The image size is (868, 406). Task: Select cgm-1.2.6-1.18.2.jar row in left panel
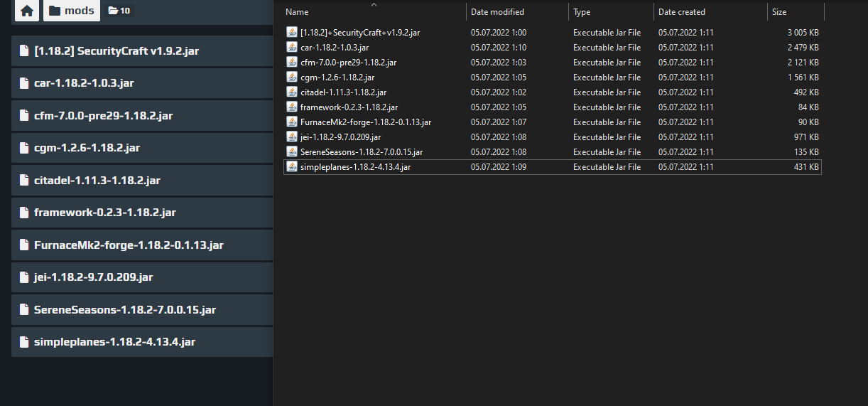142,148
